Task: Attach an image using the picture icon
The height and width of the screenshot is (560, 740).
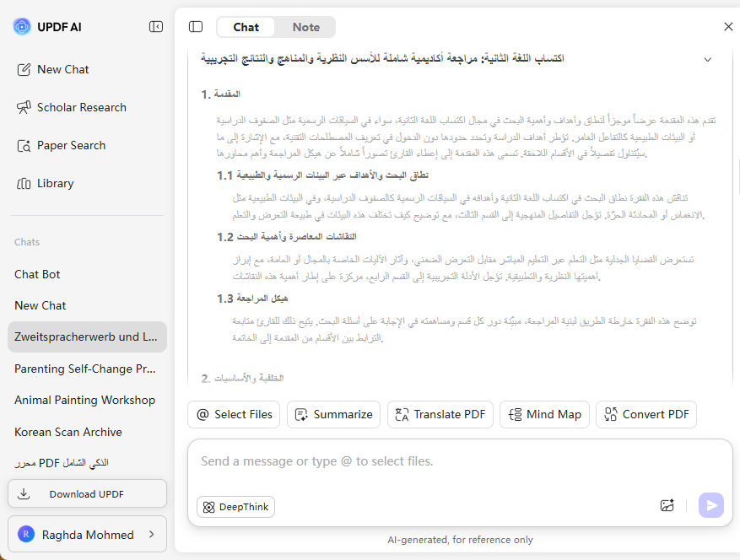Action: click(x=667, y=506)
